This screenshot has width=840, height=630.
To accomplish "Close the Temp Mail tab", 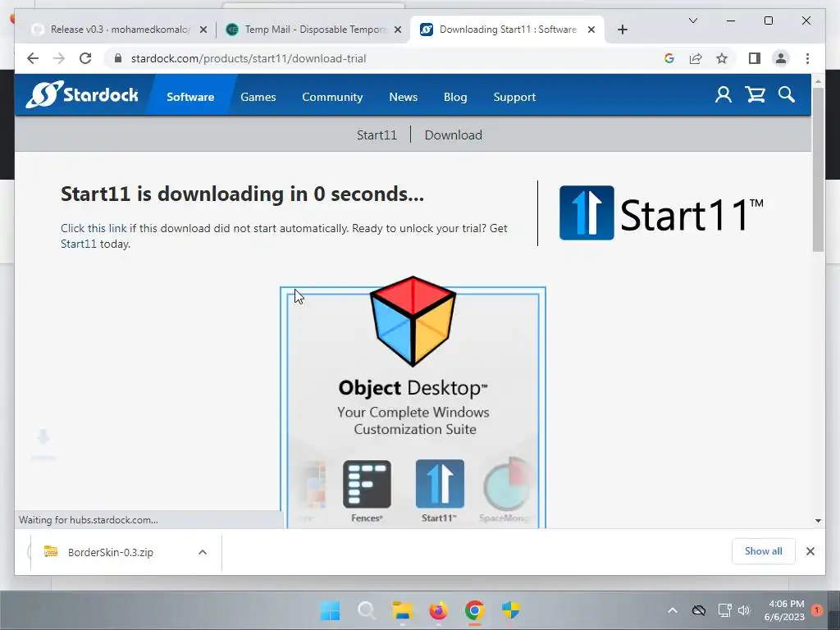I will pos(398,30).
